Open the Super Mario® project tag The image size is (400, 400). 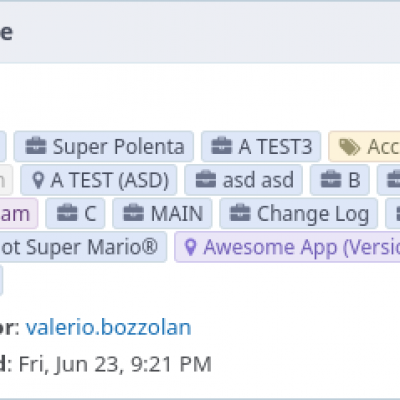[83, 247]
